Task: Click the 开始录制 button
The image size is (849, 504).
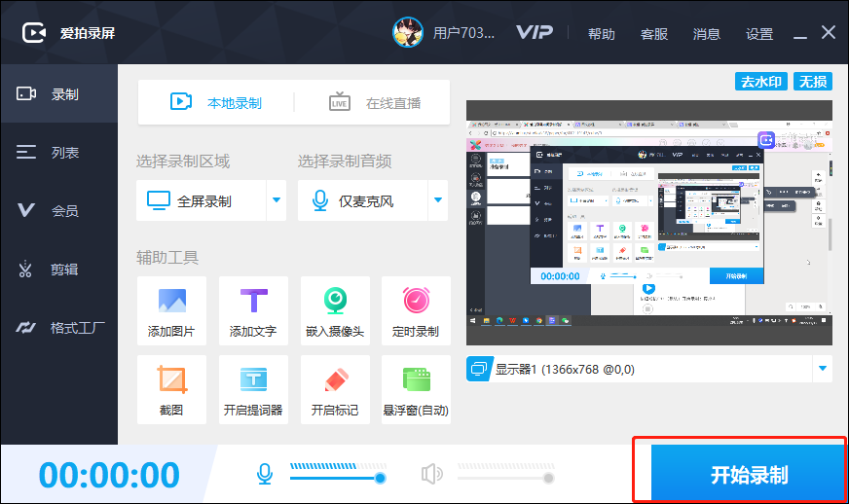Action: point(749,474)
